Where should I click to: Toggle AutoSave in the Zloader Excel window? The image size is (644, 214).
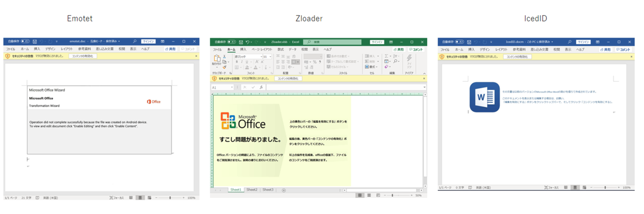[x=231, y=41]
